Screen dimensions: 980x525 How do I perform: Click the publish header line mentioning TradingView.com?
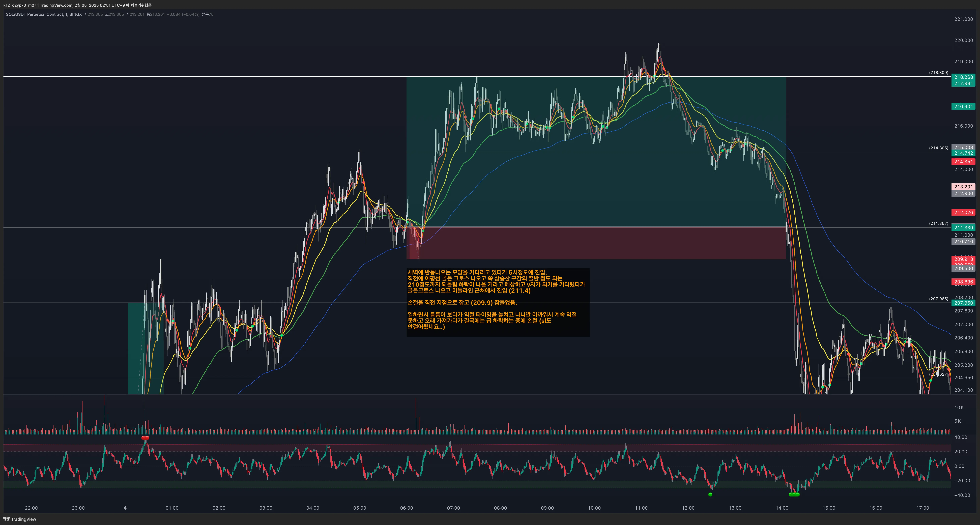point(77,5)
